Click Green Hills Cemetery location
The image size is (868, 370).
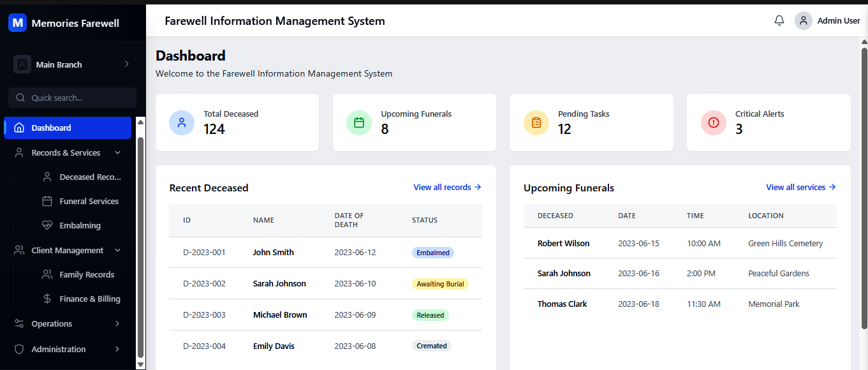click(786, 243)
